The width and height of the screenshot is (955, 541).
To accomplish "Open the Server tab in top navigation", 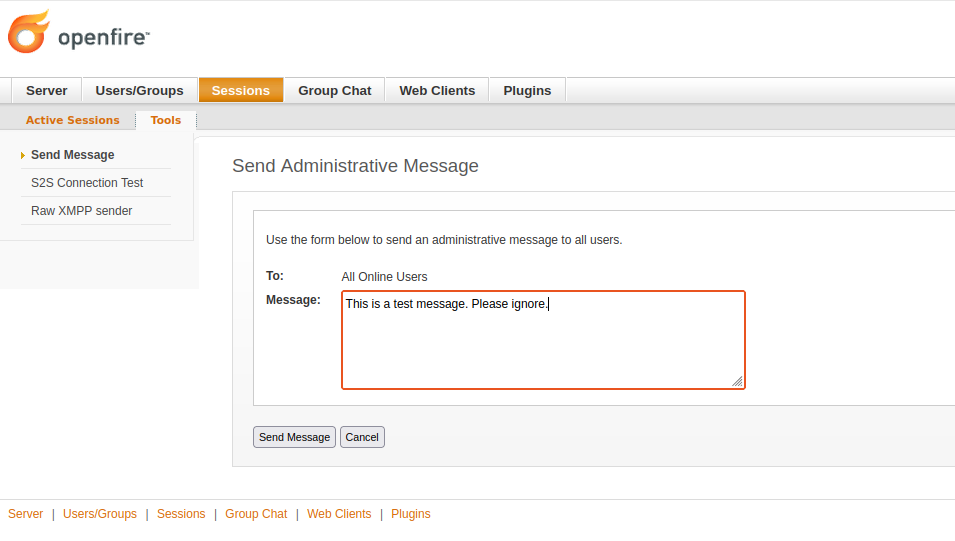I will point(46,90).
